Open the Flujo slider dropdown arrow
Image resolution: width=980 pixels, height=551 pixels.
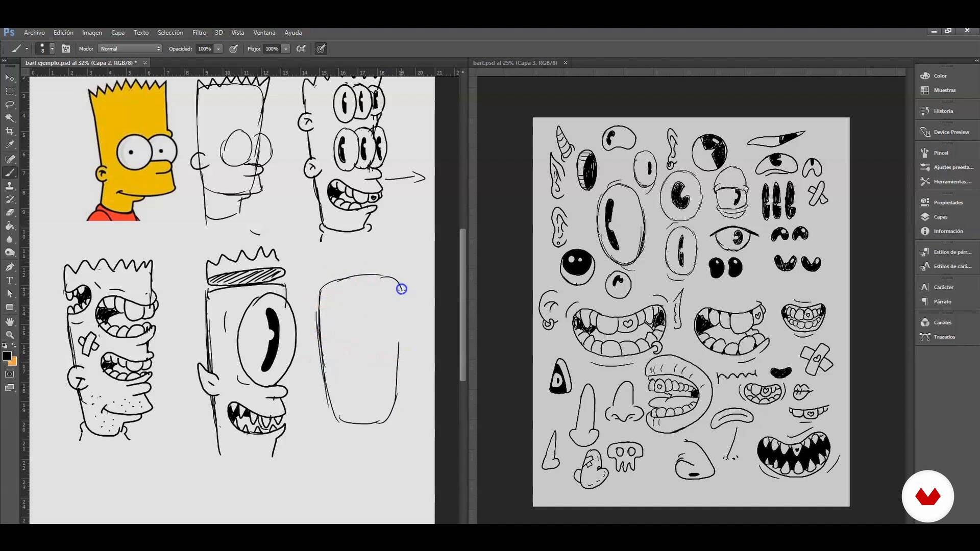point(286,49)
